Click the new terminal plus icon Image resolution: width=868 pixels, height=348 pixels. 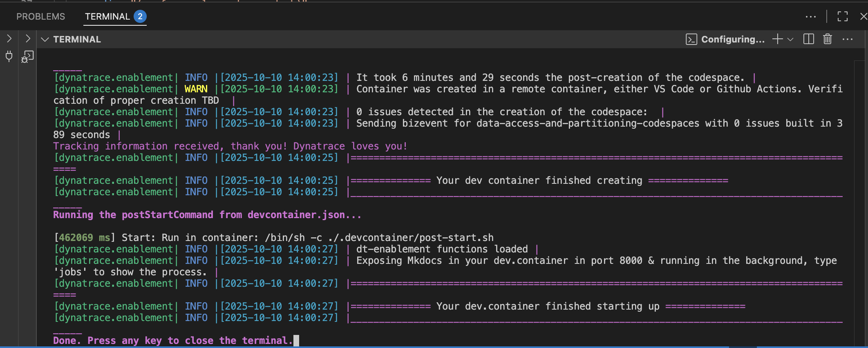pos(777,39)
